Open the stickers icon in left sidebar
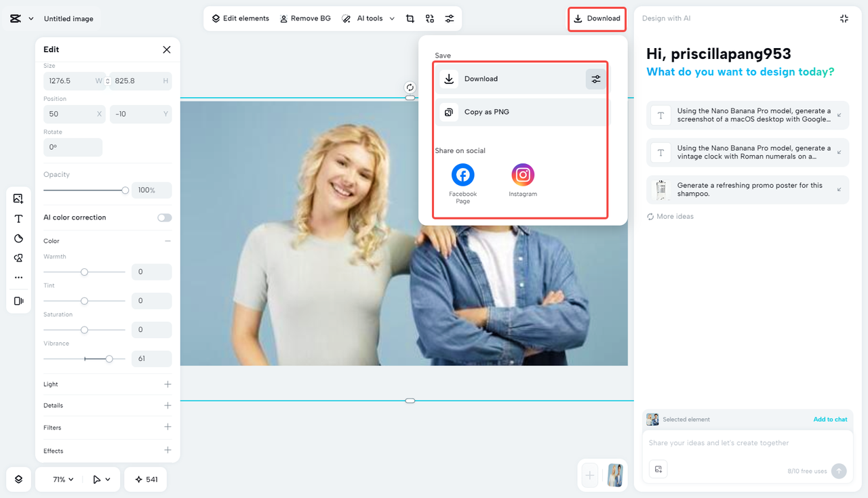 18,238
